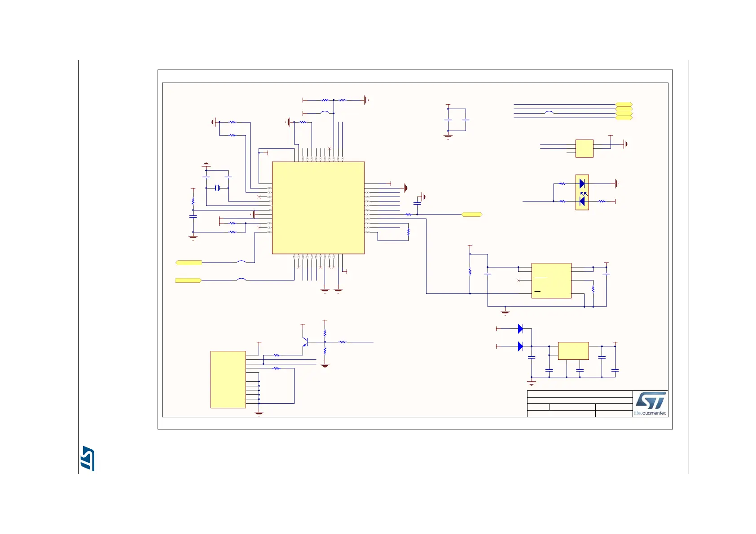Select the connector block at bottom left

[x=228, y=380]
